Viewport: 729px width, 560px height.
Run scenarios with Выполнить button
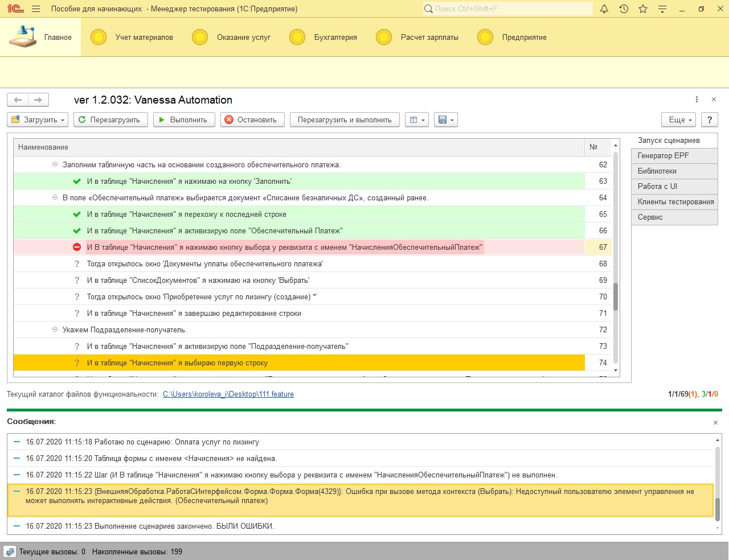184,120
